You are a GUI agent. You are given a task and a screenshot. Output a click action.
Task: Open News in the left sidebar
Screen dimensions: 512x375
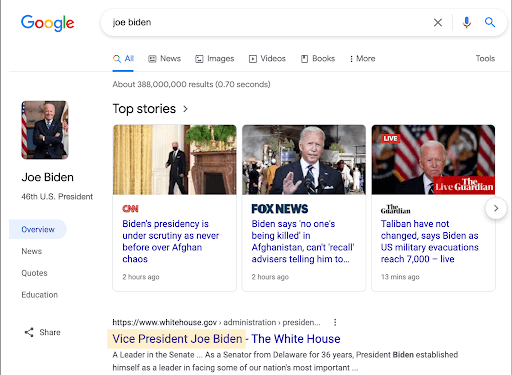(32, 251)
